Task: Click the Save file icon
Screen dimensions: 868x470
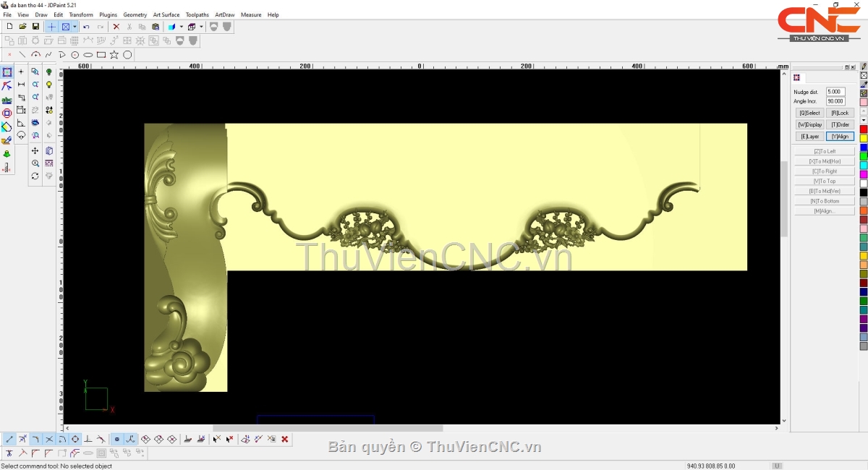Action: coord(35,27)
